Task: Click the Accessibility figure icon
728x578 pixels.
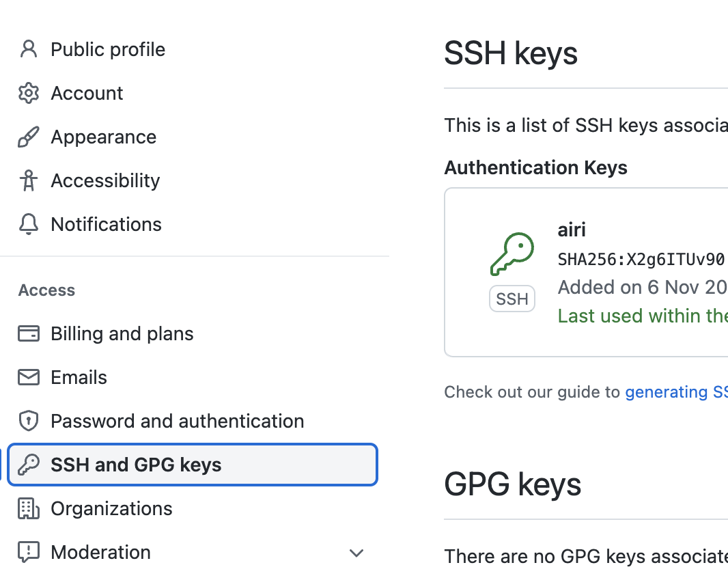Action: [x=28, y=181]
